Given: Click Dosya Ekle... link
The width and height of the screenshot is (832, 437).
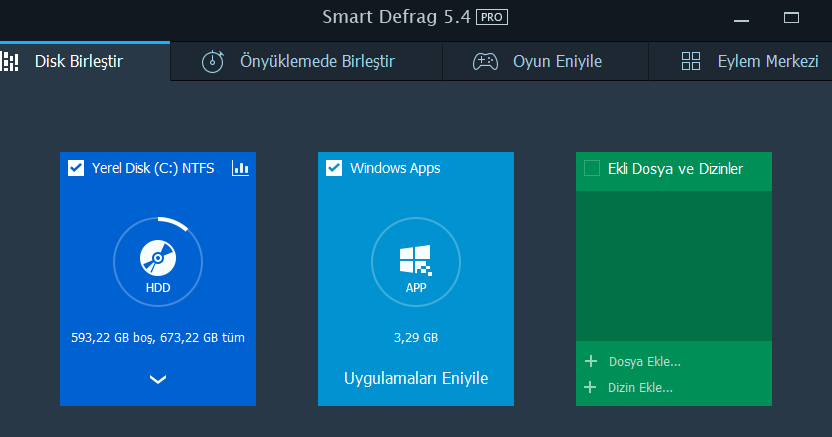Looking at the screenshot, I should [x=645, y=362].
